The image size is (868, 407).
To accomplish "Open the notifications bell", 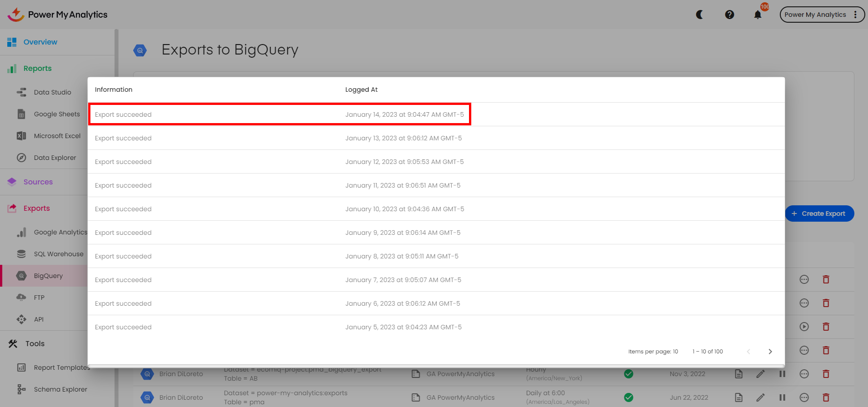I will 758,15.
